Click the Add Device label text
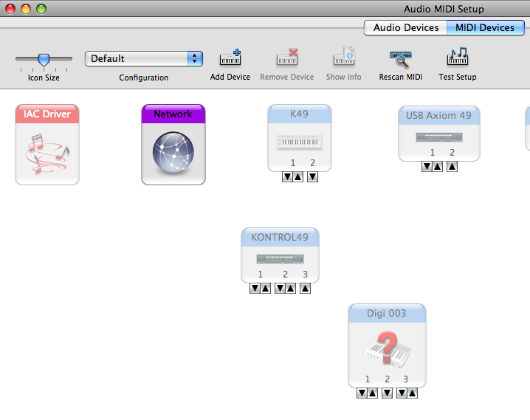The width and height of the screenshot is (530, 420). point(230,77)
